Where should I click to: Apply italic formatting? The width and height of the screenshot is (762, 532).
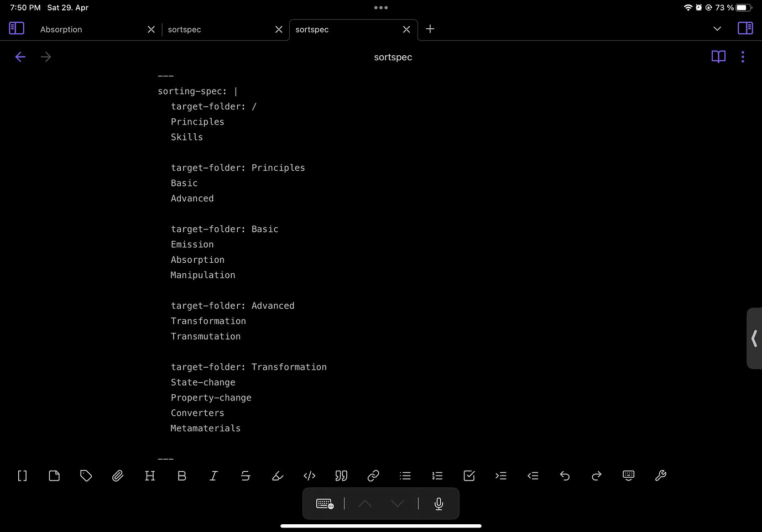pyautogui.click(x=213, y=476)
